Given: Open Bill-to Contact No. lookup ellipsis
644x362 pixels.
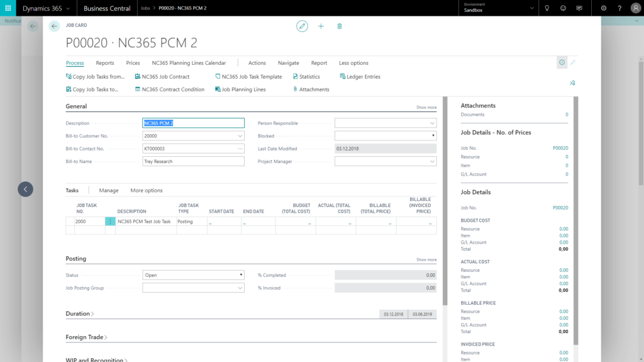Looking at the screenshot, I should [x=240, y=149].
